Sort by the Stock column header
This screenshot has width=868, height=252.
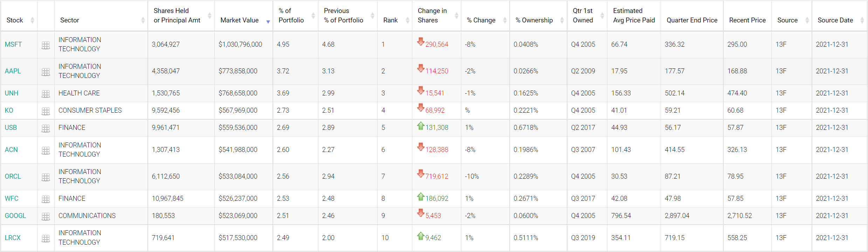(15, 20)
